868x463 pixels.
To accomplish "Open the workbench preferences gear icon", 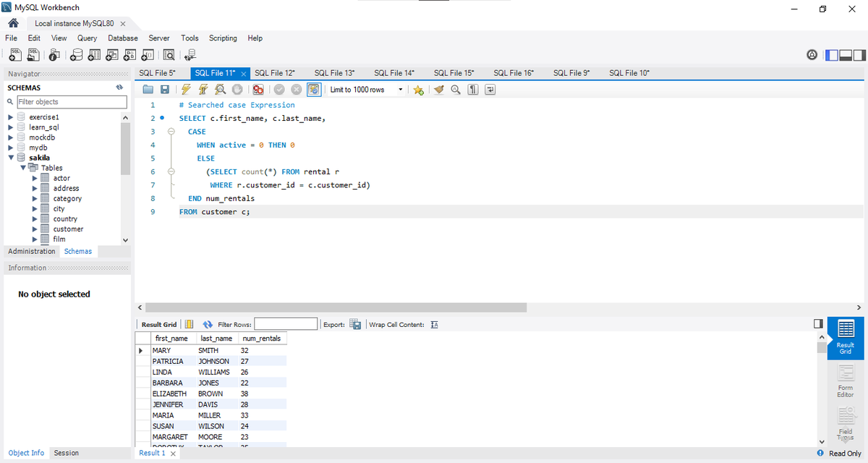I will click(812, 55).
